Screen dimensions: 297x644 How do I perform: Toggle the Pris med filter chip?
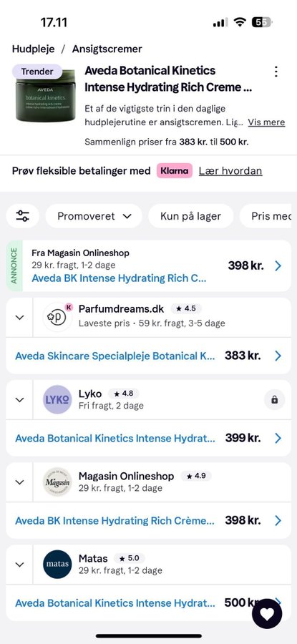[x=268, y=216]
